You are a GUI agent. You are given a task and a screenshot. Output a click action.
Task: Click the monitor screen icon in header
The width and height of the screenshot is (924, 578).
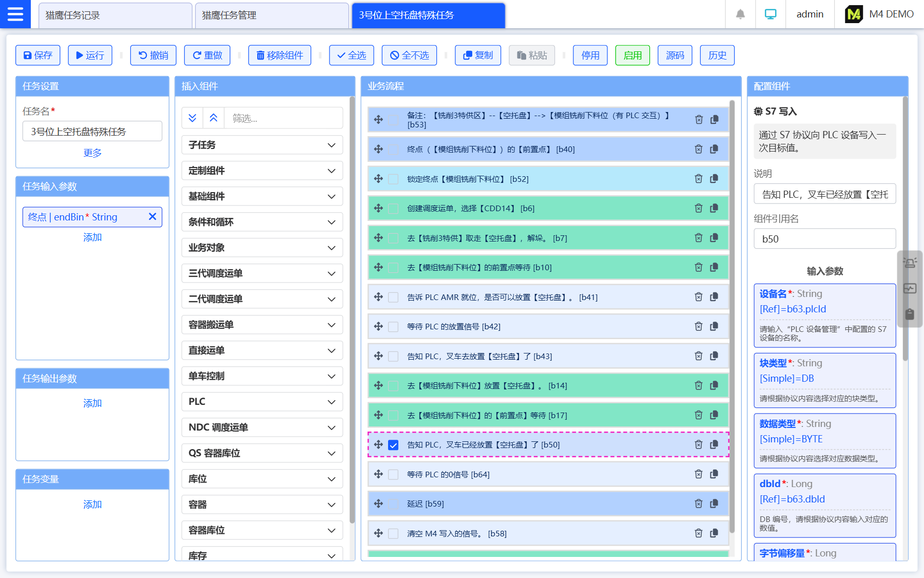[x=770, y=14]
